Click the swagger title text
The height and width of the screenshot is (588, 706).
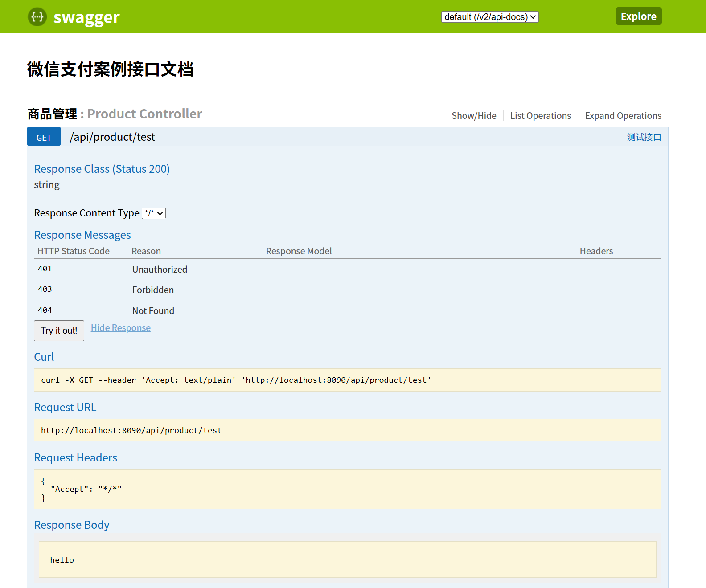(x=86, y=18)
